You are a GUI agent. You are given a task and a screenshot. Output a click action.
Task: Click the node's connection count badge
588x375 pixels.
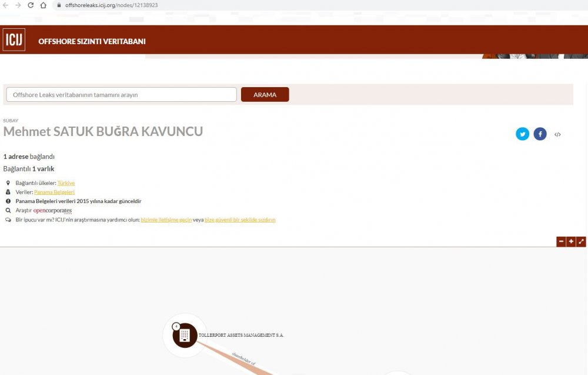pos(176,327)
